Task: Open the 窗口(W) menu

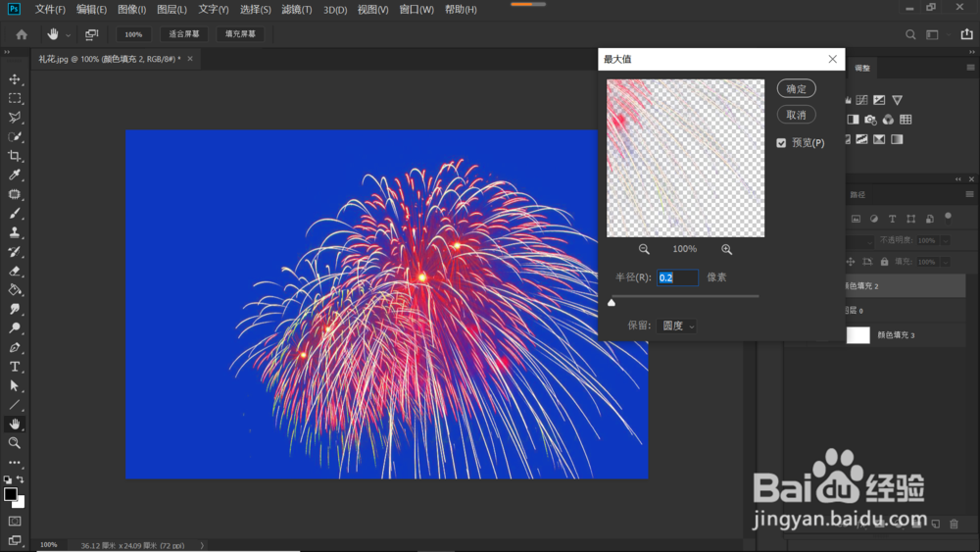Action: pos(416,10)
